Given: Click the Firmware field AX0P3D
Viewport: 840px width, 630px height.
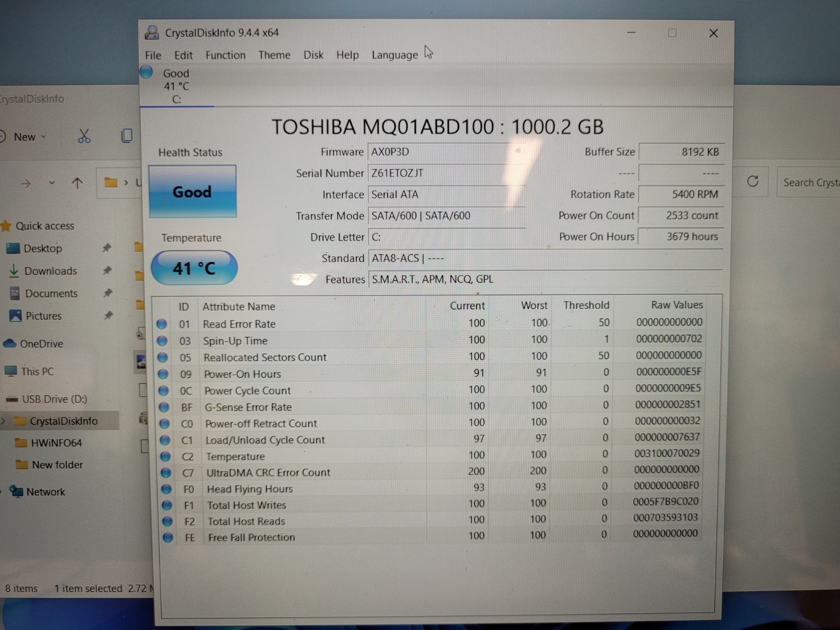Looking at the screenshot, I should pyautogui.click(x=446, y=152).
